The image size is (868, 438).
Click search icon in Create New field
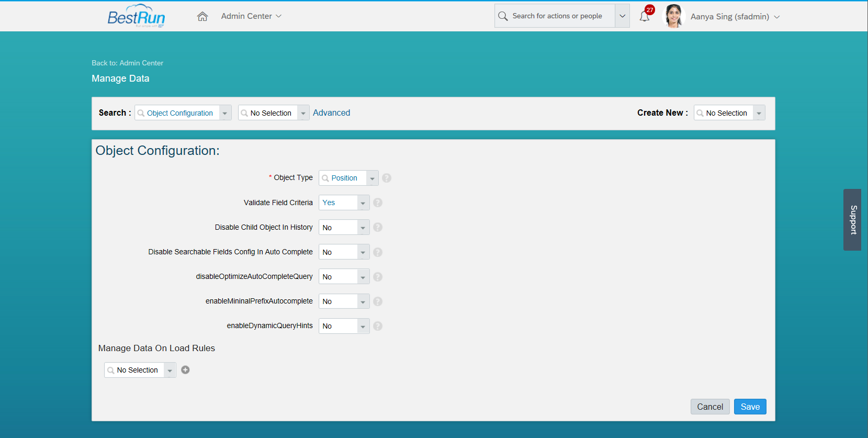(700, 113)
